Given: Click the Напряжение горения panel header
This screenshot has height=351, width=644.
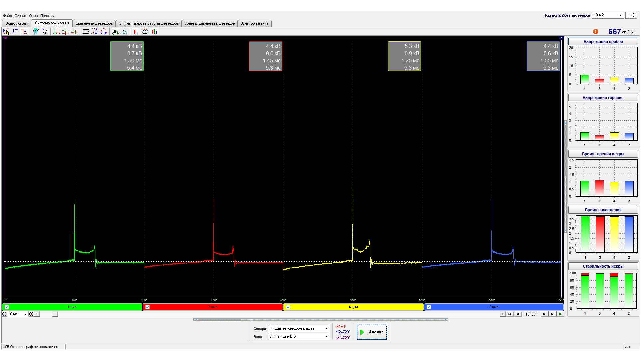Looking at the screenshot, I should point(603,98).
